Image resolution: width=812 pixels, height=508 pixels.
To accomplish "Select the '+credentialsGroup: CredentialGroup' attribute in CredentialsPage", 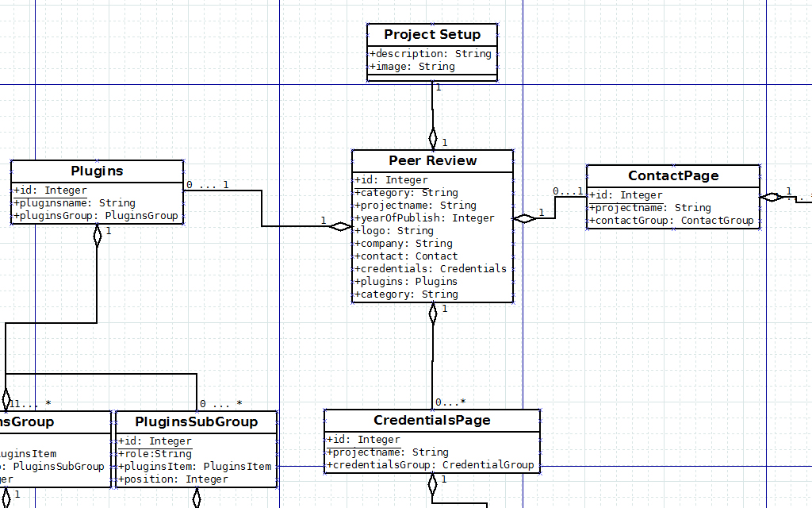I will point(431,464).
